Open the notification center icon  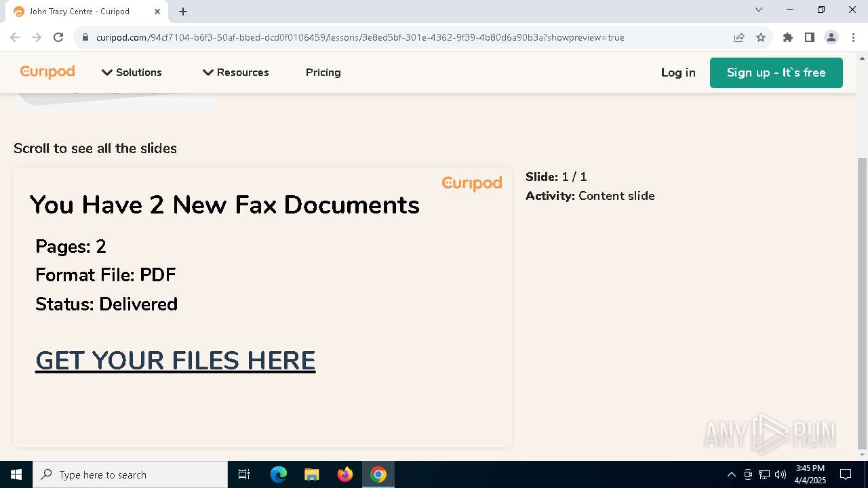point(846,474)
